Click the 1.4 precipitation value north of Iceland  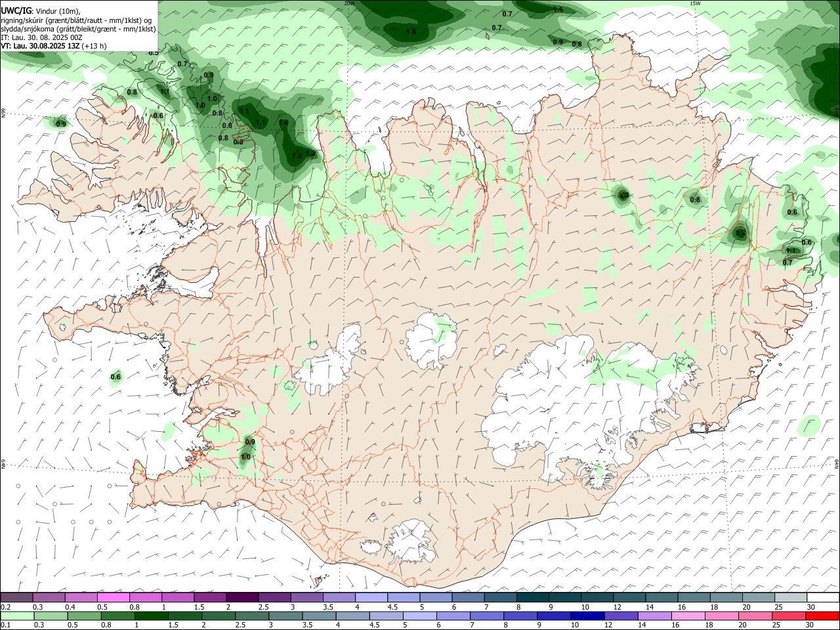[x=411, y=31]
